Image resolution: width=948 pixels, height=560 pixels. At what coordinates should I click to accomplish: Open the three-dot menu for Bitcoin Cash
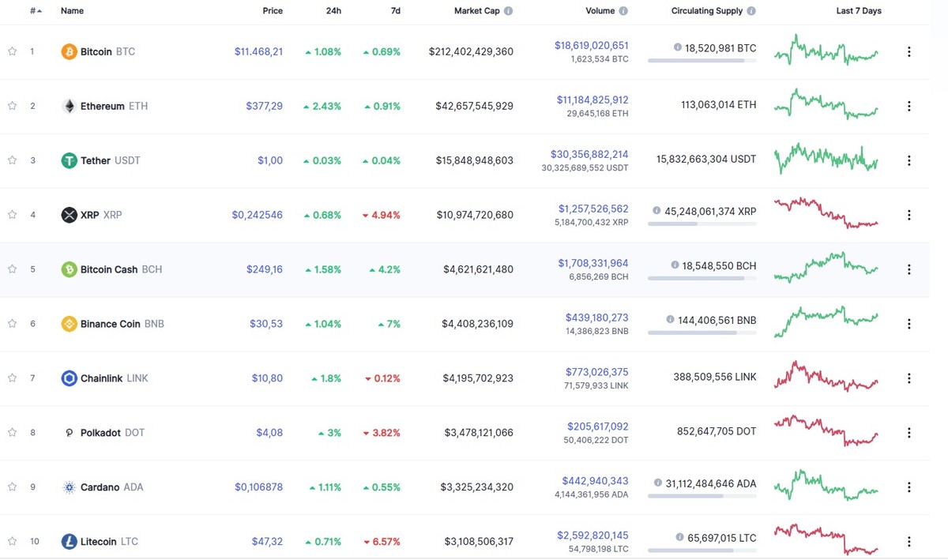tap(908, 269)
